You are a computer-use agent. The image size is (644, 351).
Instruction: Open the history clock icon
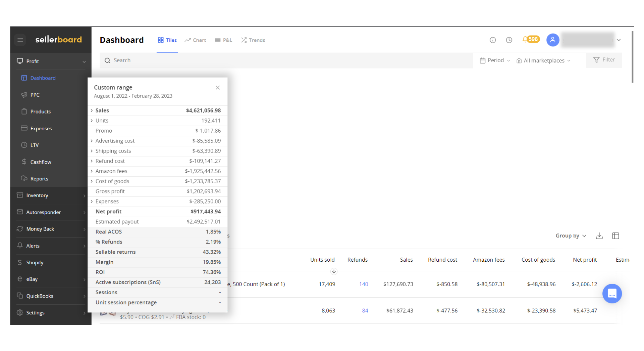(x=509, y=40)
